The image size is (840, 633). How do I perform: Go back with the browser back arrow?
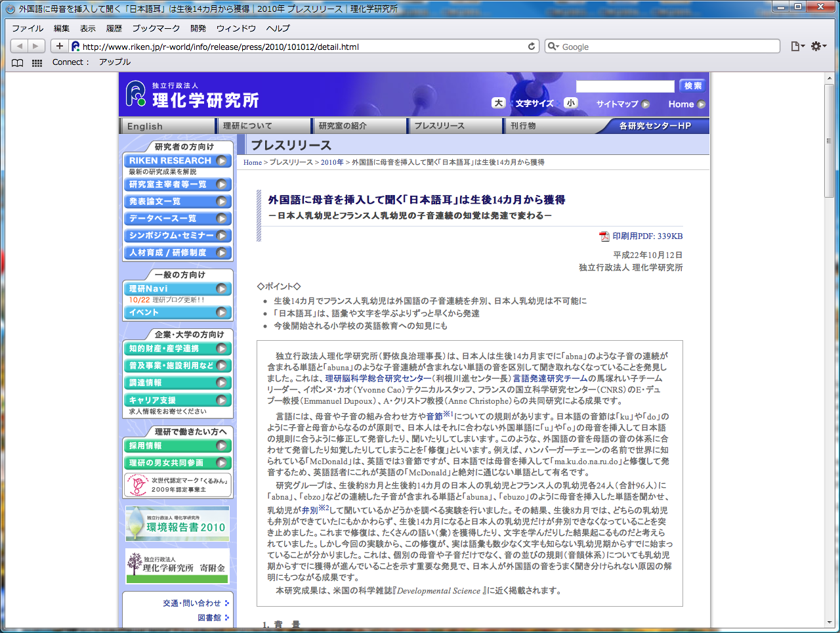click(x=20, y=46)
